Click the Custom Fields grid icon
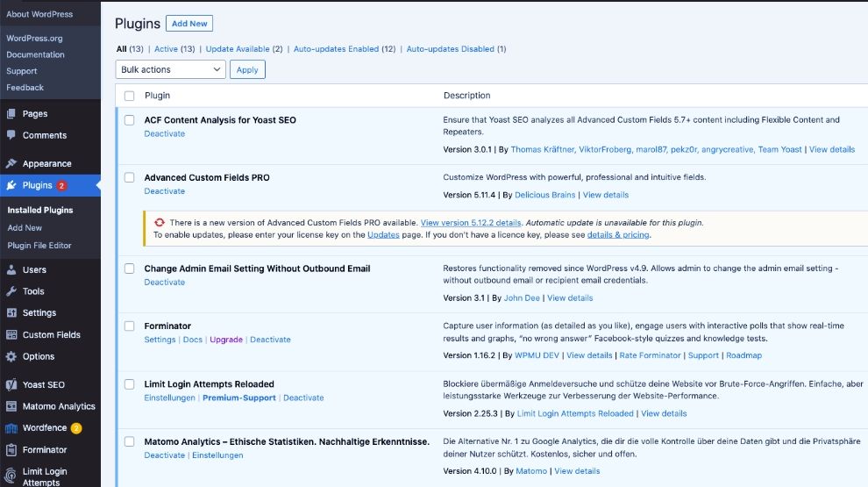 pos(11,334)
